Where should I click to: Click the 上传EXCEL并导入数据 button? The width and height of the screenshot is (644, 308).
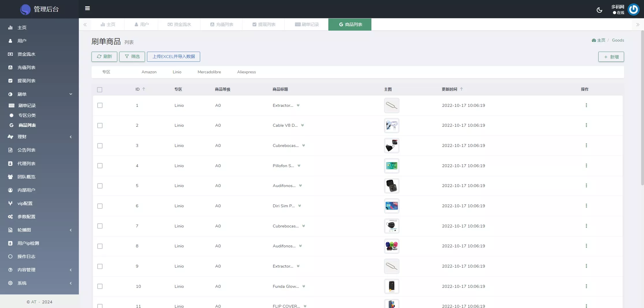tap(173, 57)
